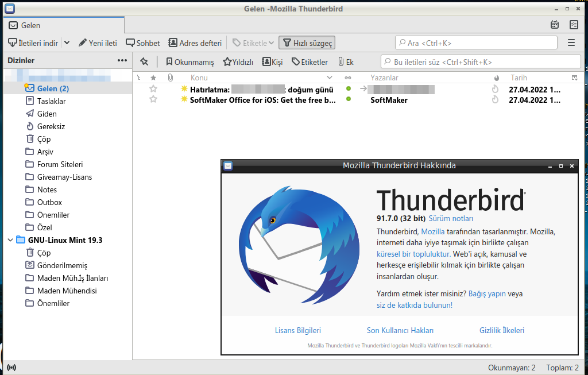588x375 pixels.
Task: Mark Hatırlatma message as junk
Action: tap(495, 89)
